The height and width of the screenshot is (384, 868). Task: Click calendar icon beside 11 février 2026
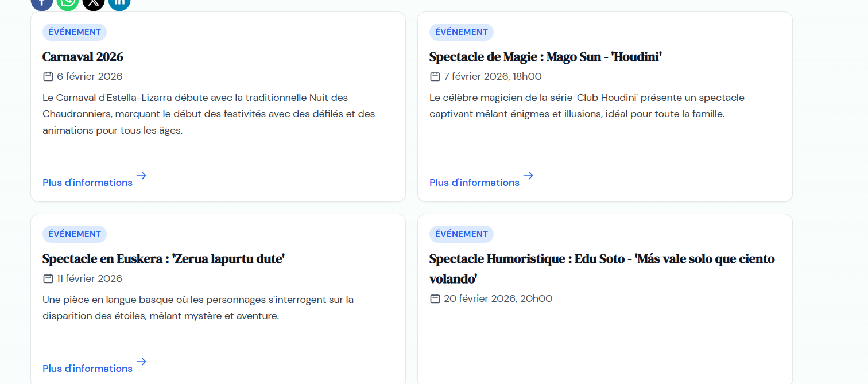coord(48,278)
